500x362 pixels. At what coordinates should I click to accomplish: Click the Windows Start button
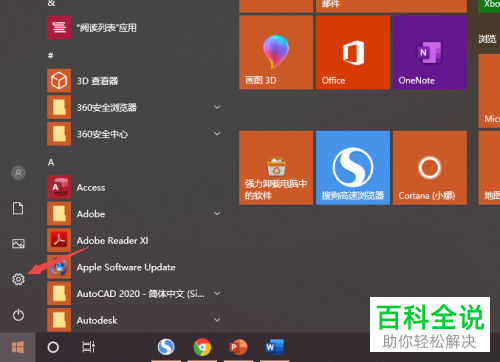[x=18, y=347]
